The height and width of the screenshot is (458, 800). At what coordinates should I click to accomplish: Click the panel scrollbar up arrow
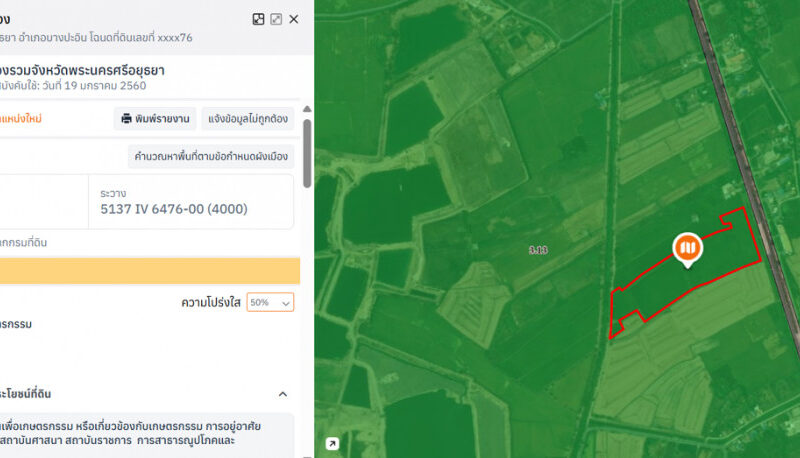pyautogui.click(x=307, y=109)
